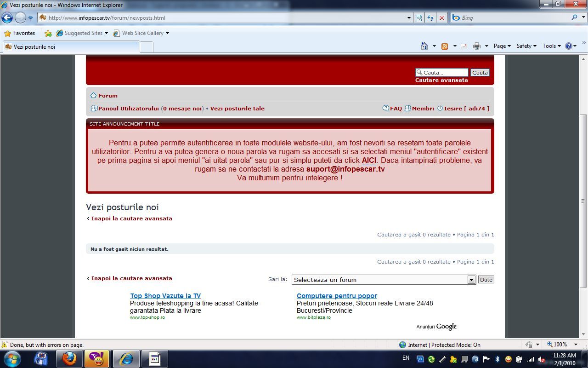Click the Read Mail envelope icon
Image resolution: width=588 pixels, height=368 pixels.
click(x=464, y=46)
